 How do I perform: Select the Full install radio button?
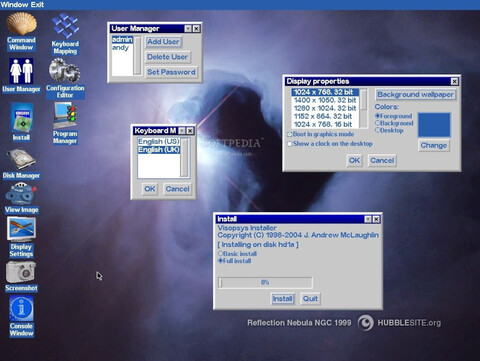click(x=220, y=261)
